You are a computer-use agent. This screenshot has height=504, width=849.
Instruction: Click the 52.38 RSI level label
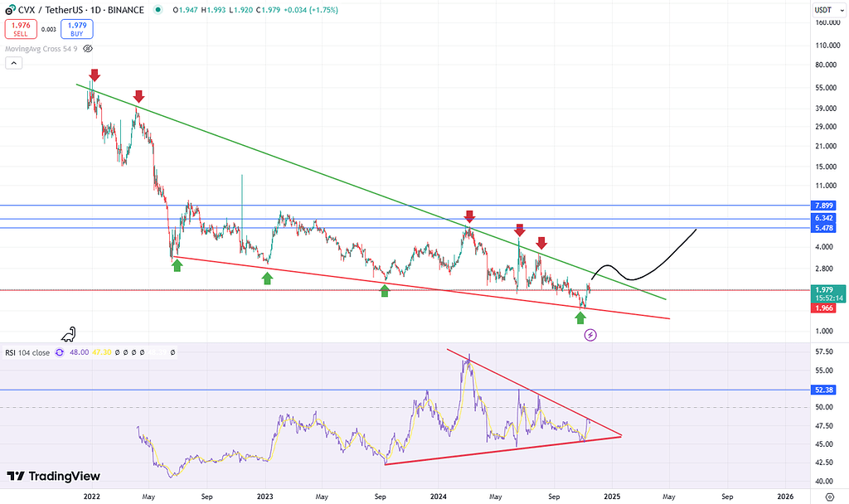click(x=826, y=390)
